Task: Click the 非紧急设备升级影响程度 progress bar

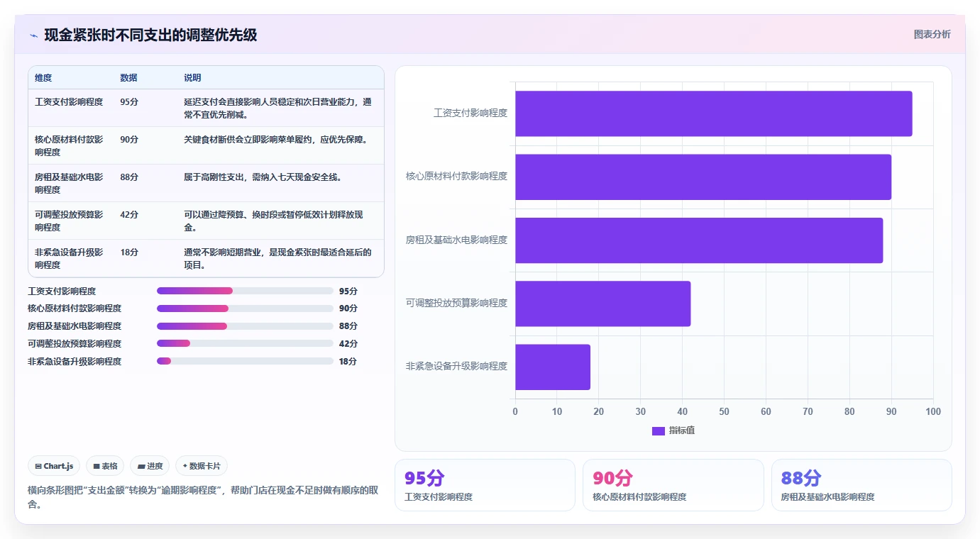Action: (245, 361)
